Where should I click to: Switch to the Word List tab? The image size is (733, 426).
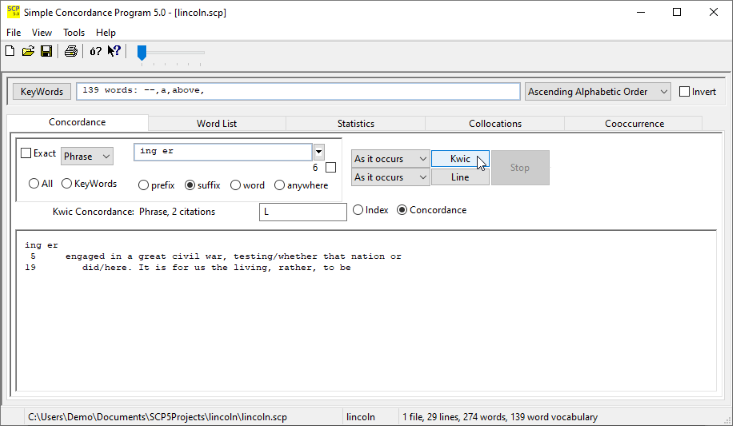click(216, 124)
